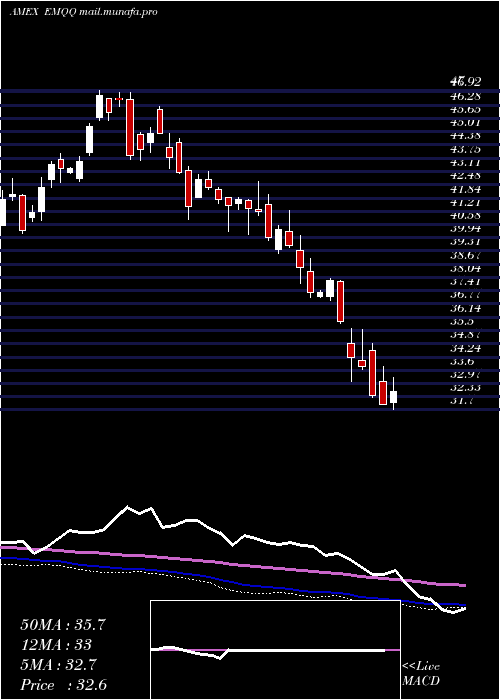The height and width of the screenshot is (700, 500).
Task: Click the 50MA : 35.7 value
Action: 63,625
